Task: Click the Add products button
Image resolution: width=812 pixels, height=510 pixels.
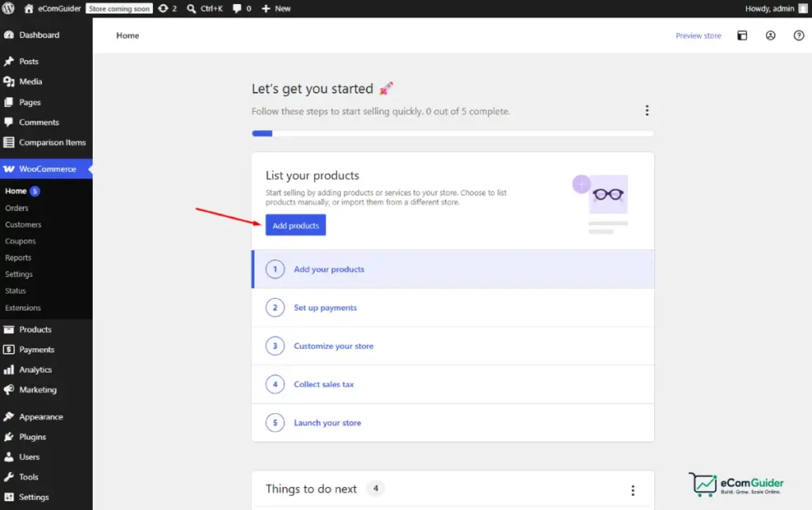Action: (x=296, y=225)
